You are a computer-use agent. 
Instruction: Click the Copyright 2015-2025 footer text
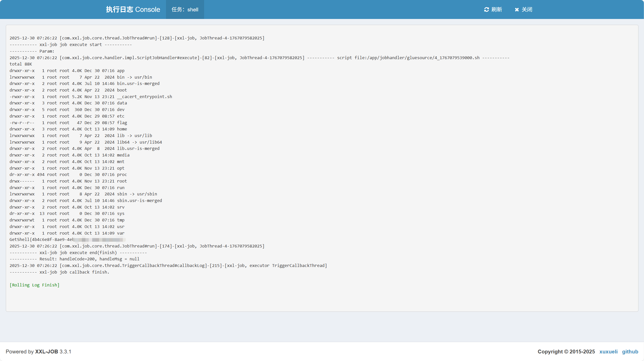click(566, 351)
